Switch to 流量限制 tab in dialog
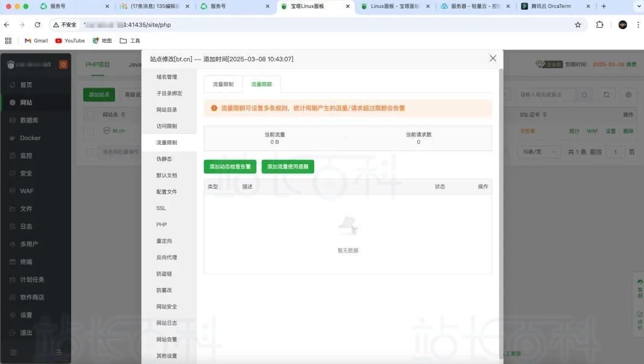The width and height of the screenshot is (644, 364). pyautogui.click(x=223, y=85)
